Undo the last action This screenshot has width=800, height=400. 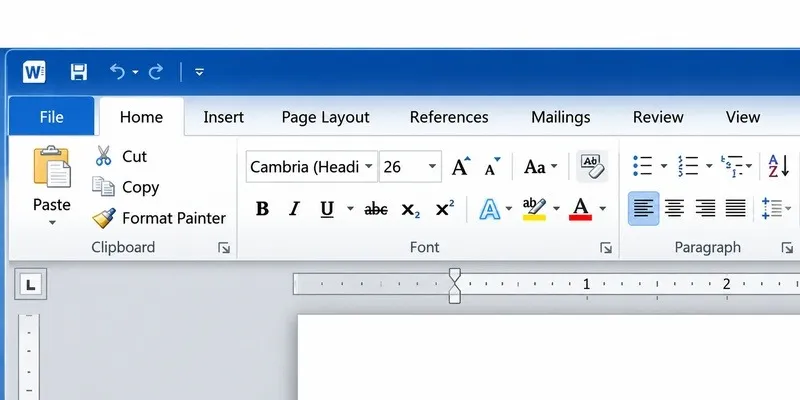tap(117, 72)
